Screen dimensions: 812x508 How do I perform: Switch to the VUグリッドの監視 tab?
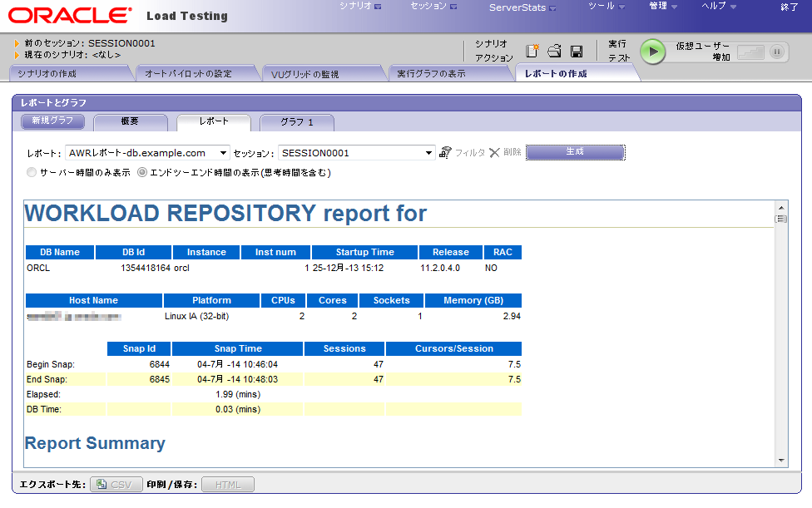coord(305,74)
